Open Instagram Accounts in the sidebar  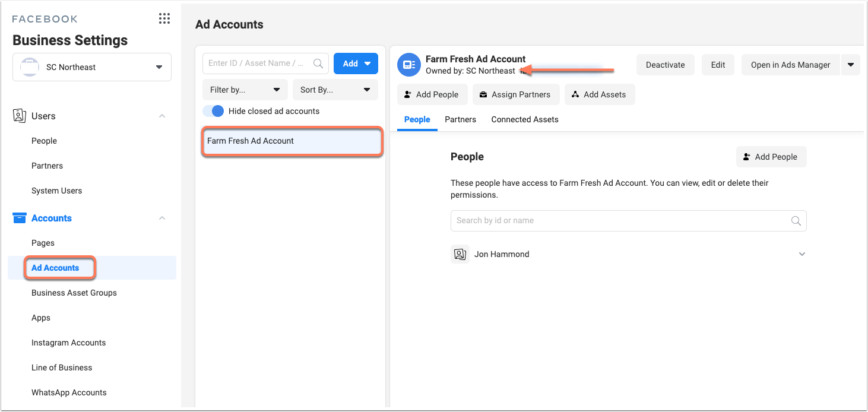pyautogui.click(x=68, y=343)
